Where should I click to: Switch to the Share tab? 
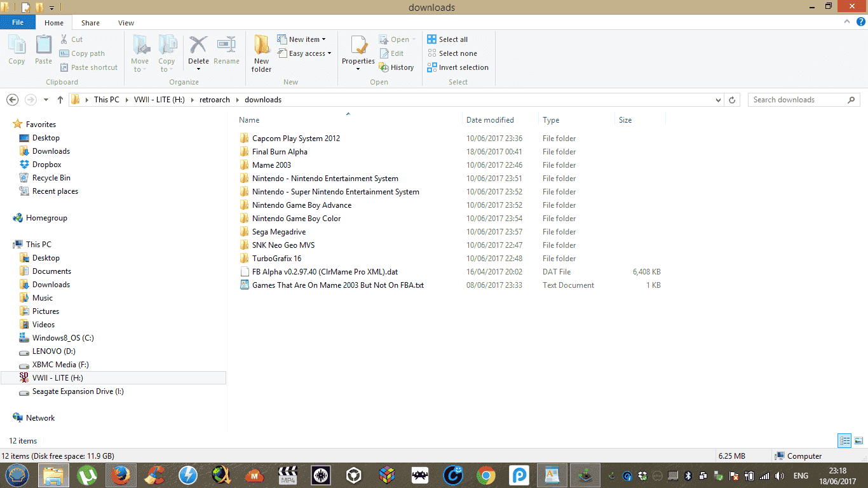click(90, 23)
